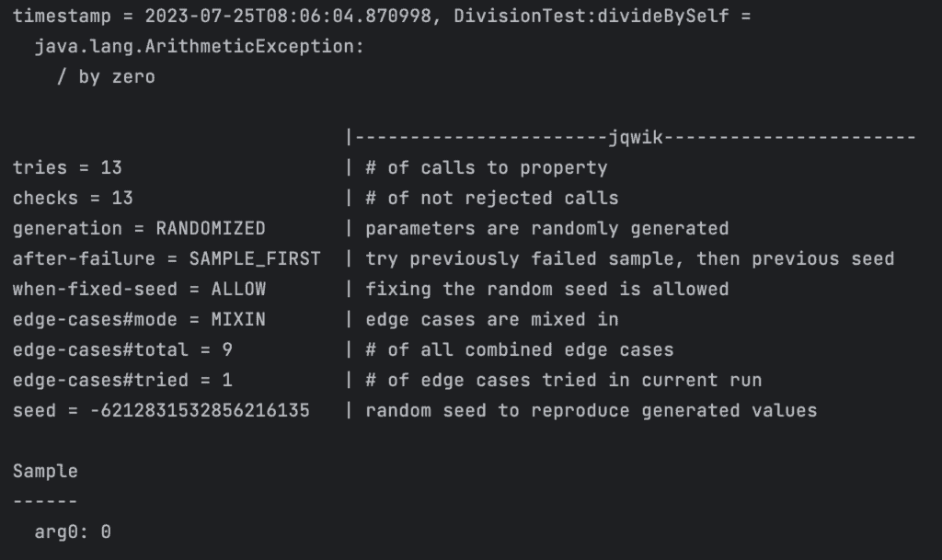942x560 pixels.
Task: Click the 'edge-cases#tried = 1' entry
Action: pyautogui.click(x=122, y=381)
